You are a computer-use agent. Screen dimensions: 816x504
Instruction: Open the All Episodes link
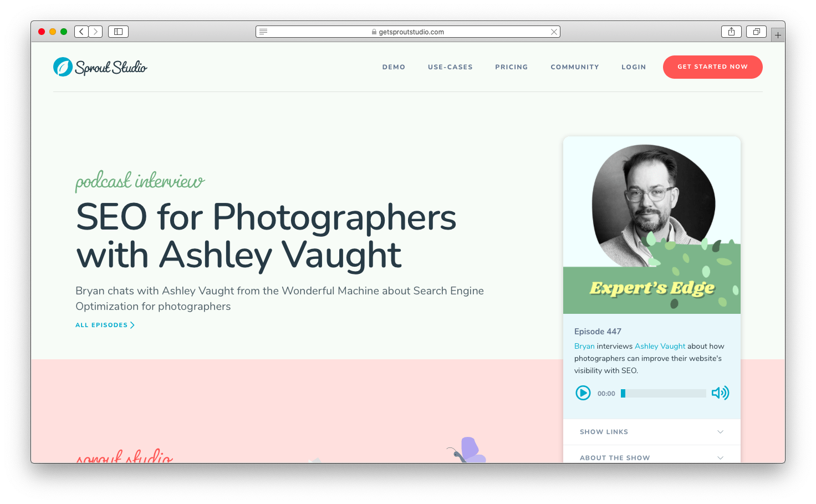click(x=105, y=325)
